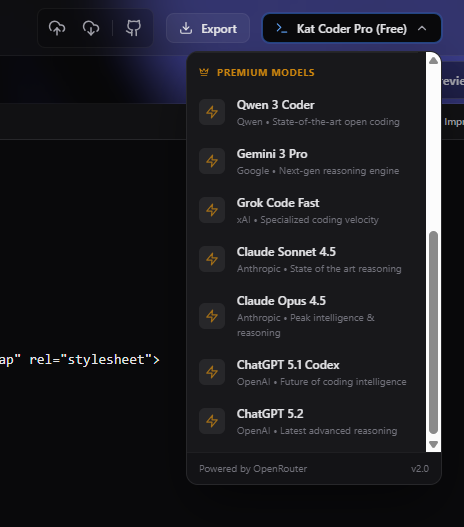Click "Google • Next-gen reasoning engine" description
Viewport: 464px width, 527px height.
click(318, 171)
